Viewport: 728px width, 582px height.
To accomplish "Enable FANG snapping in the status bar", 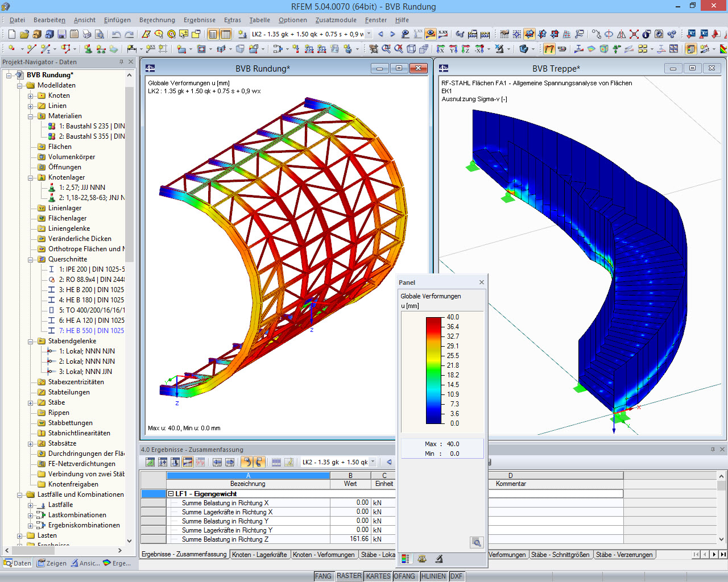I will click(323, 576).
